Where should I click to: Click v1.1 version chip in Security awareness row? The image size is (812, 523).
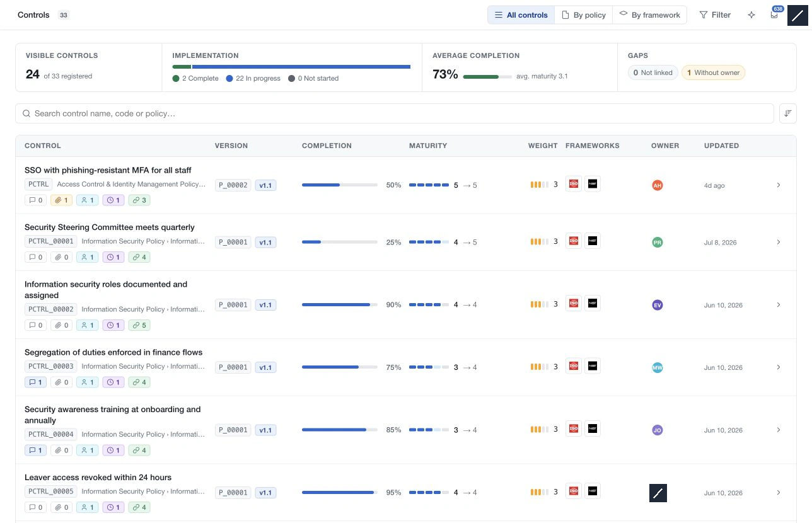pyautogui.click(x=265, y=430)
